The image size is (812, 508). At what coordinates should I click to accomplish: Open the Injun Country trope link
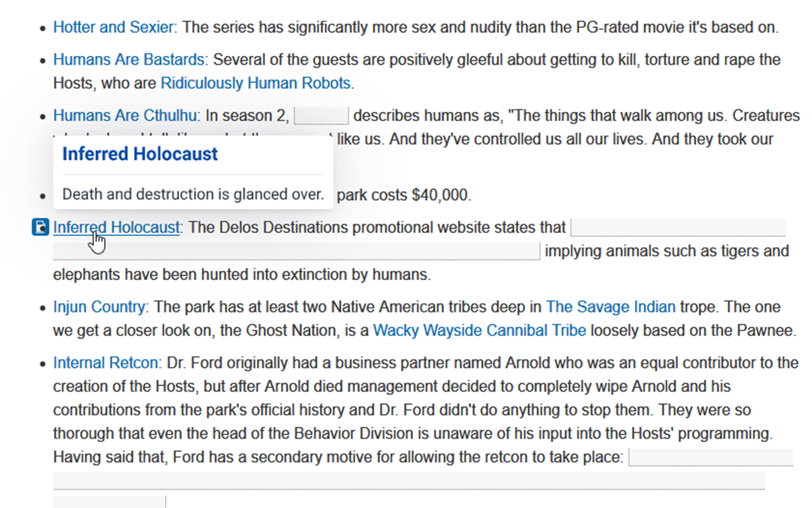(x=99, y=307)
